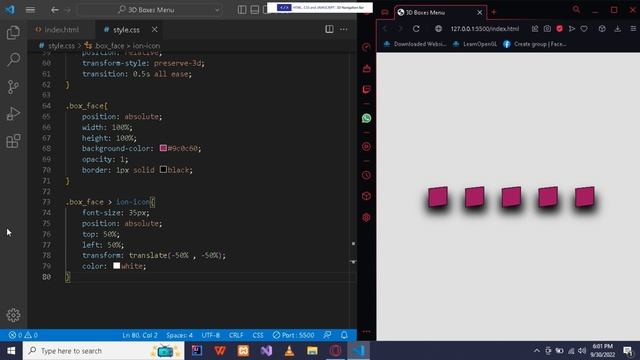The height and width of the screenshot is (360, 640).
Task: Open the browser player flow icon
Action: pyautogui.click(x=571, y=29)
